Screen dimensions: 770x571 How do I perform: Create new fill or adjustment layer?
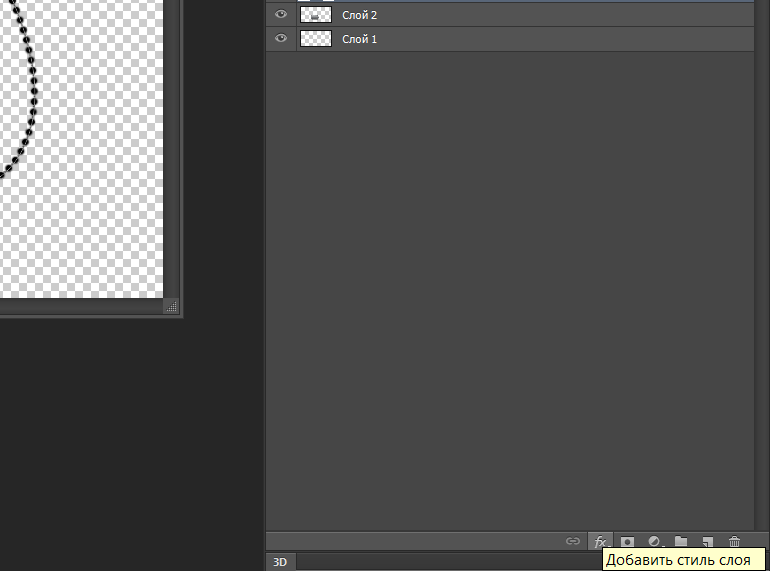click(655, 541)
